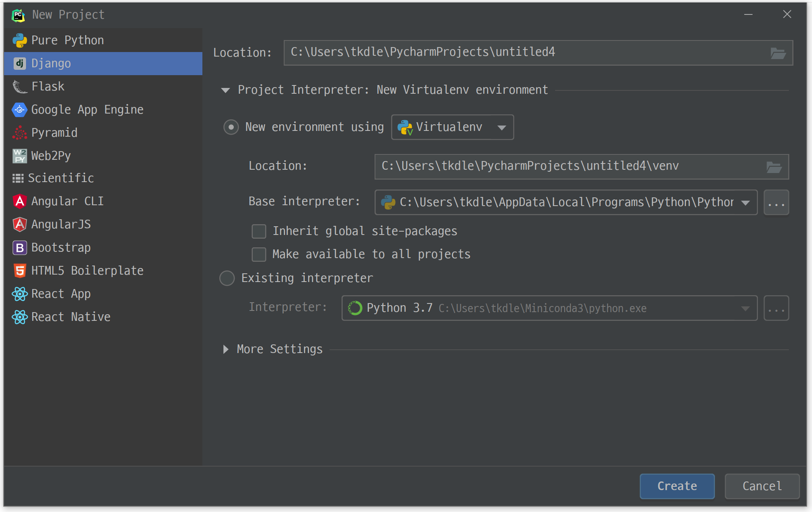This screenshot has width=812, height=512.
Task: Open the Virtualenv environment type dropdown
Action: [x=452, y=127]
